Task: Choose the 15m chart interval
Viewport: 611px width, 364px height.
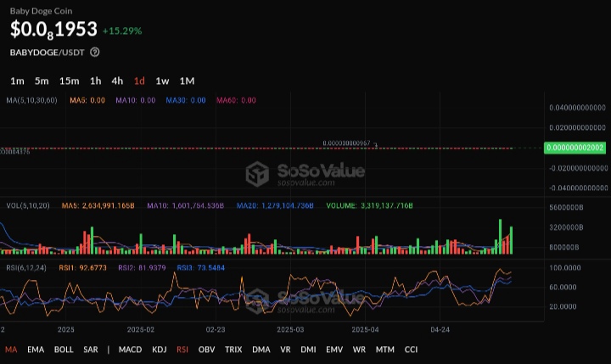Action: (x=70, y=81)
